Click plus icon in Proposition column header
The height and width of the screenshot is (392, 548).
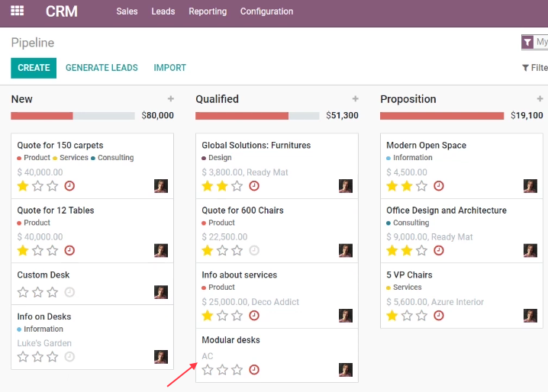point(540,99)
